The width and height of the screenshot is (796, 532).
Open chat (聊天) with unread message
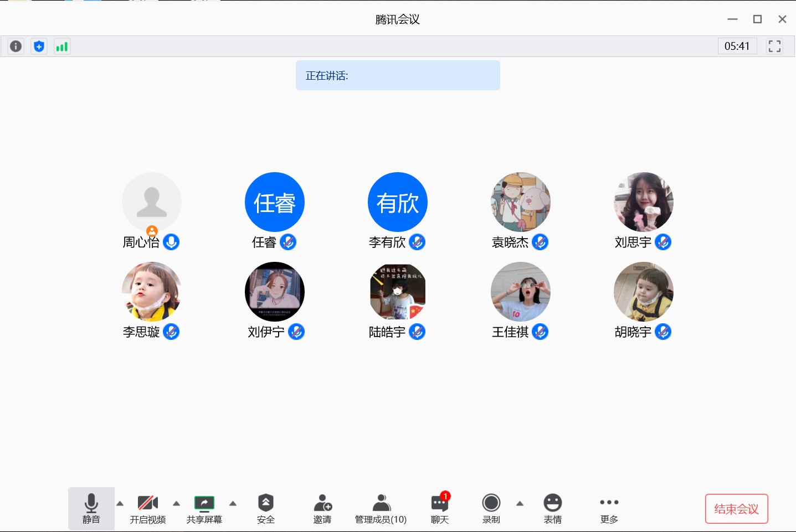tap(440, 509)
